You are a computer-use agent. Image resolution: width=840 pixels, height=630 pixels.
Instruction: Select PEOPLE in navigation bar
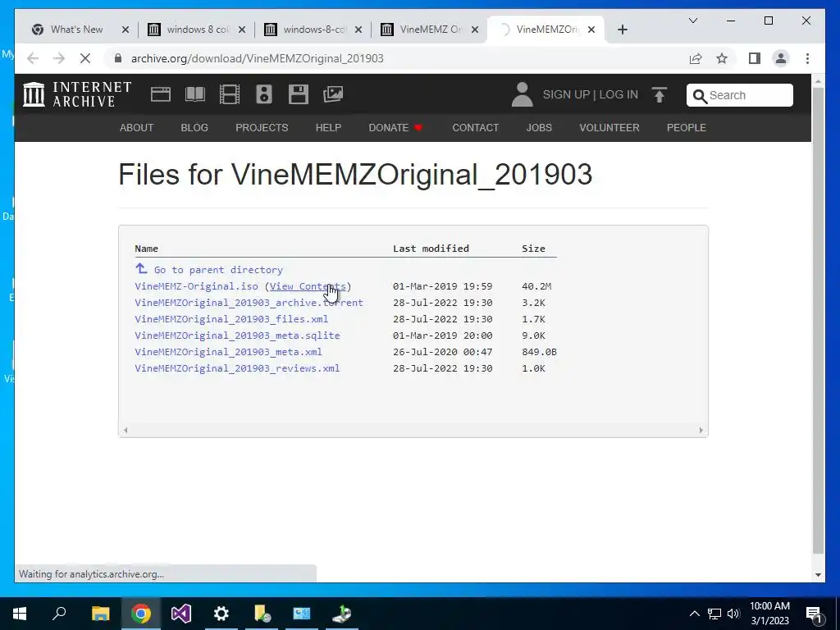click(x=687, y=127)
